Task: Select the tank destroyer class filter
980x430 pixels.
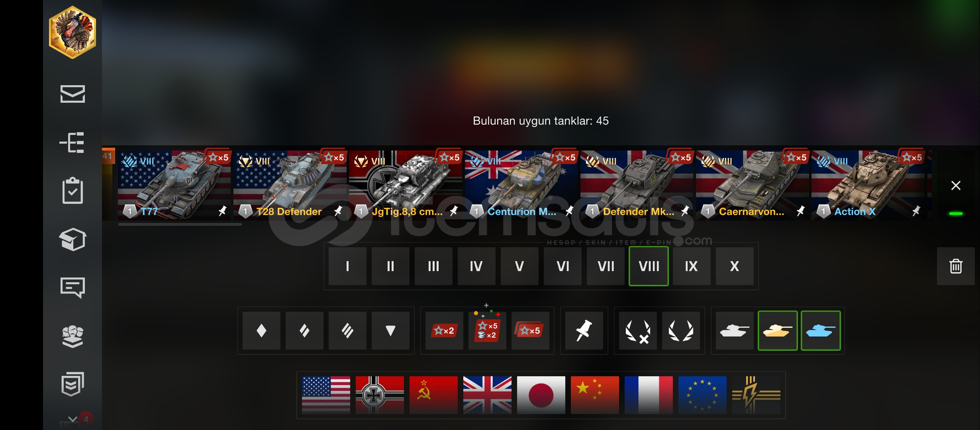Action: click(x=390, y=330)
